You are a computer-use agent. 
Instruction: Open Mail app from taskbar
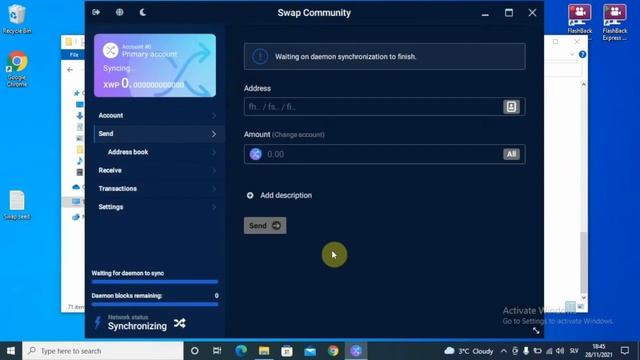click(x=310, y=351)
